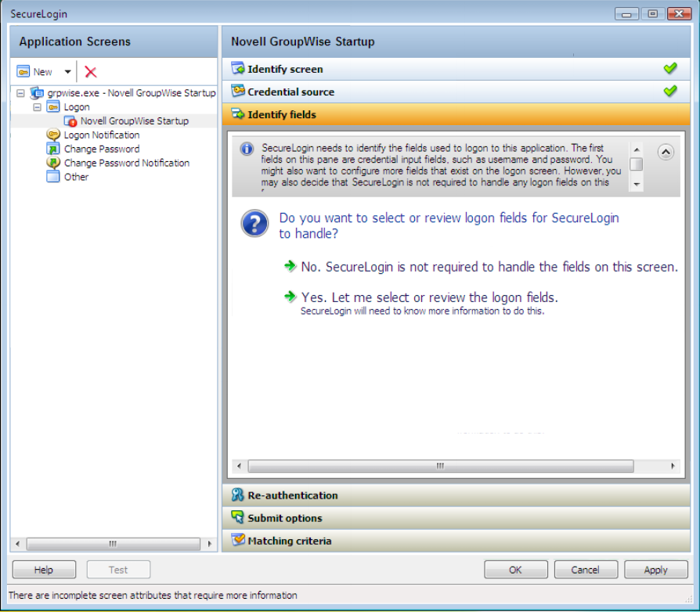Open the Credential source section
The image size is (700, 612).
pyautogui.click(x=456, y=92)
